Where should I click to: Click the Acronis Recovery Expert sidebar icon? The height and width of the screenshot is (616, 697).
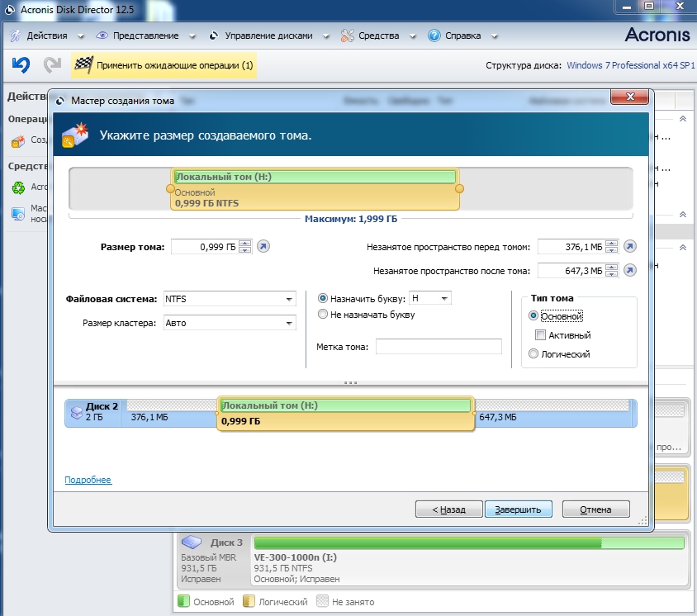click(18, 188)
